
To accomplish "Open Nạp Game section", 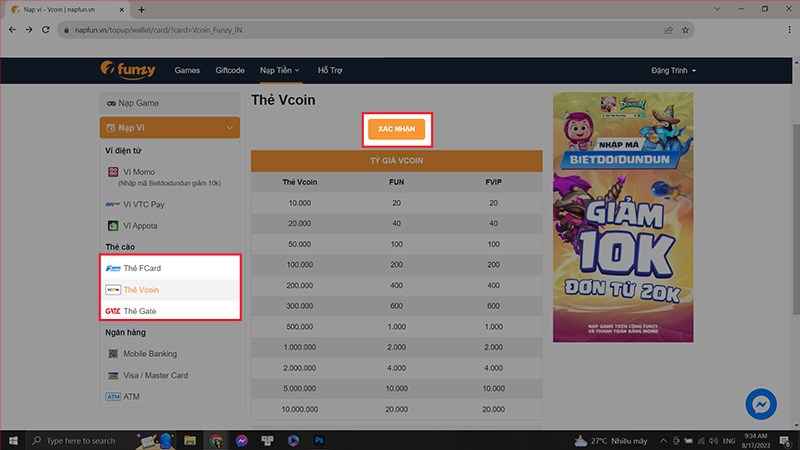I will (x=170, y=103).
